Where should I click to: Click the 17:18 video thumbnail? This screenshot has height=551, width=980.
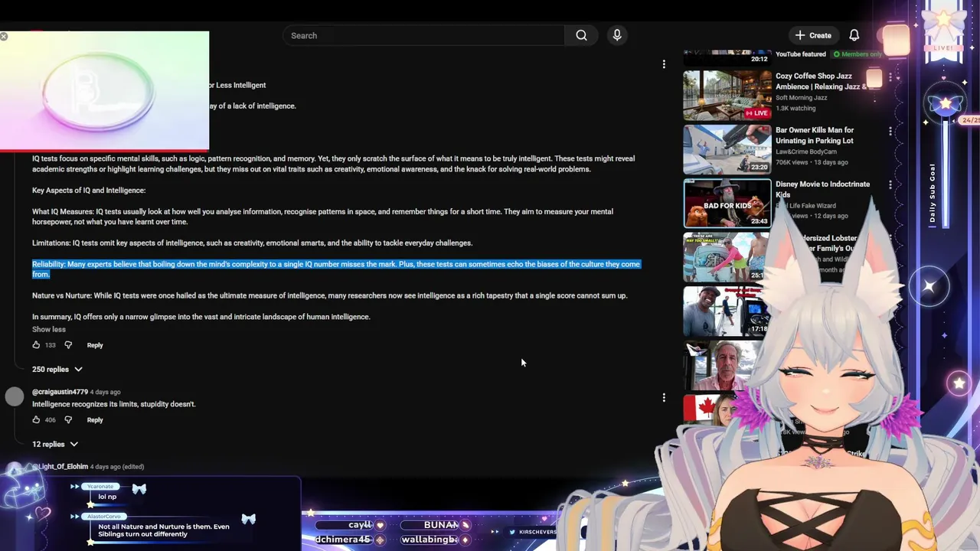point(727,311)
